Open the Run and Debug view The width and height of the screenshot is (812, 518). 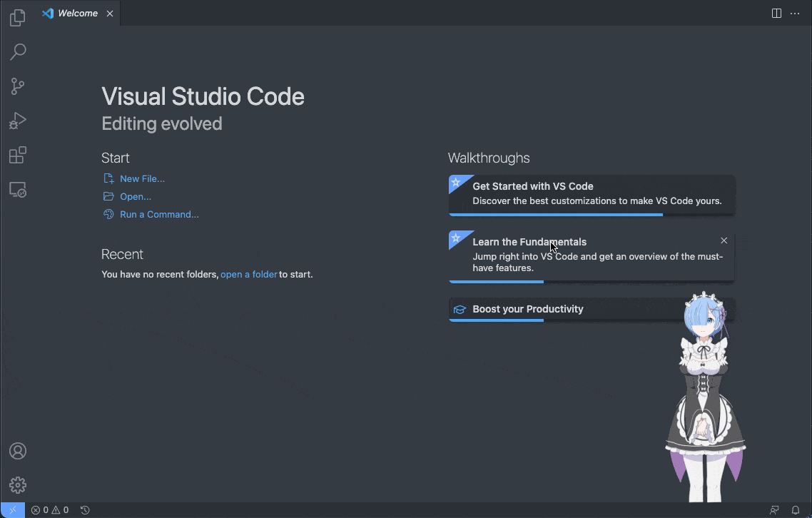point(17,120)
